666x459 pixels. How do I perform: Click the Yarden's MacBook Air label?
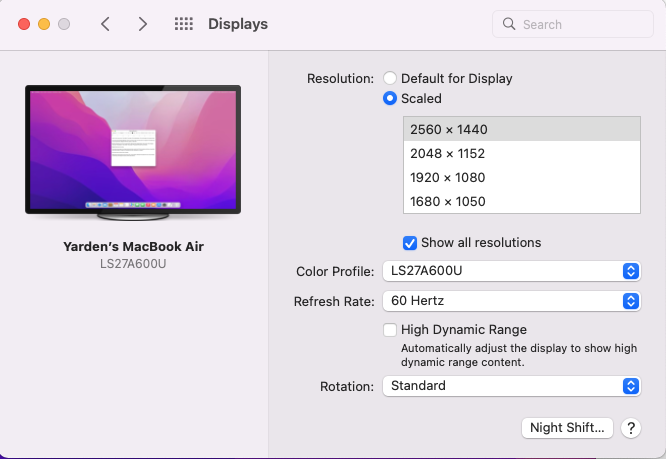(x=133, y=246)
